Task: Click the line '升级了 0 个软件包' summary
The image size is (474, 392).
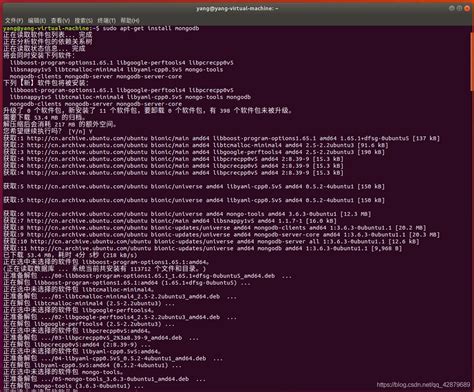Action: coord(148,111)
